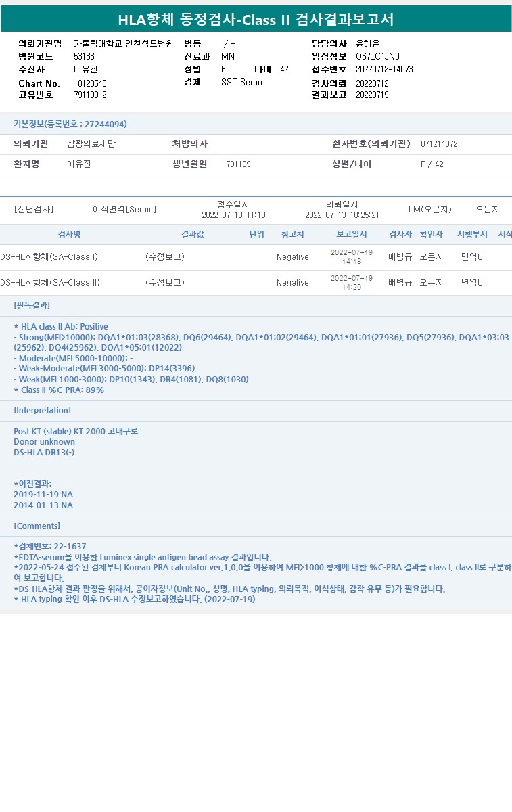Click the 검사명 column header
Image resolution: width=512 pixels, height=812 pixels.
(69, 234)
